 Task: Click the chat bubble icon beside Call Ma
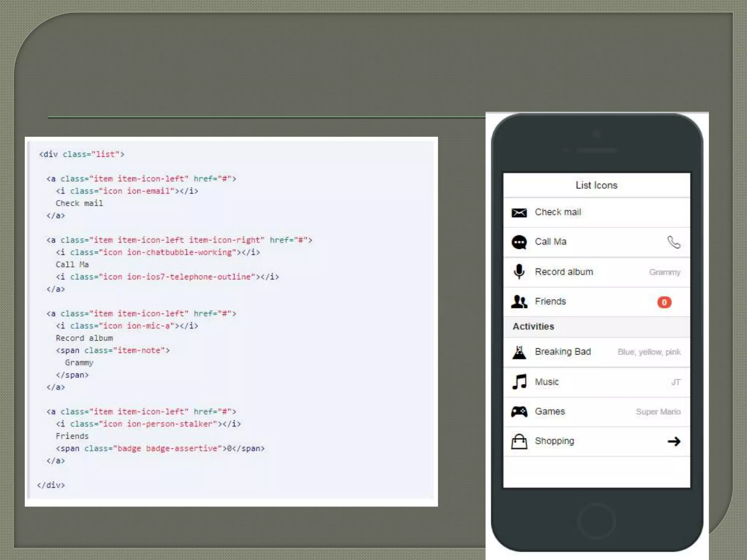click(x=519, y=242)
